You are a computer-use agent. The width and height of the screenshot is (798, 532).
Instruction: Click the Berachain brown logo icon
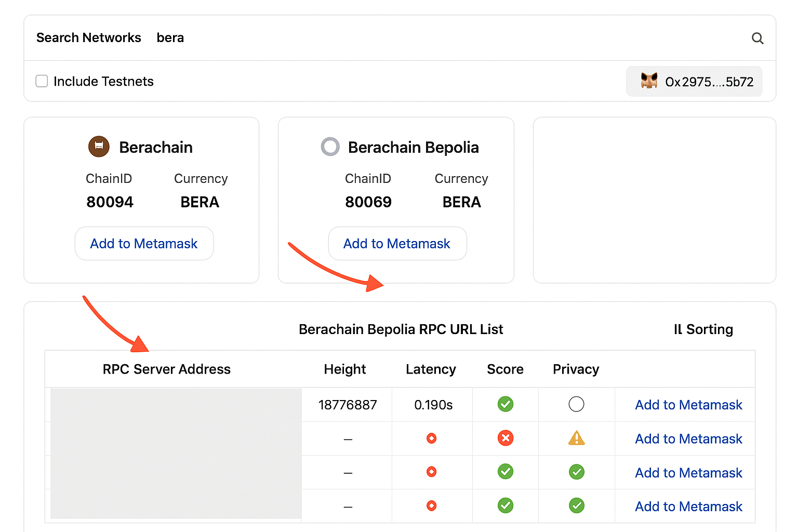point(99,147)
